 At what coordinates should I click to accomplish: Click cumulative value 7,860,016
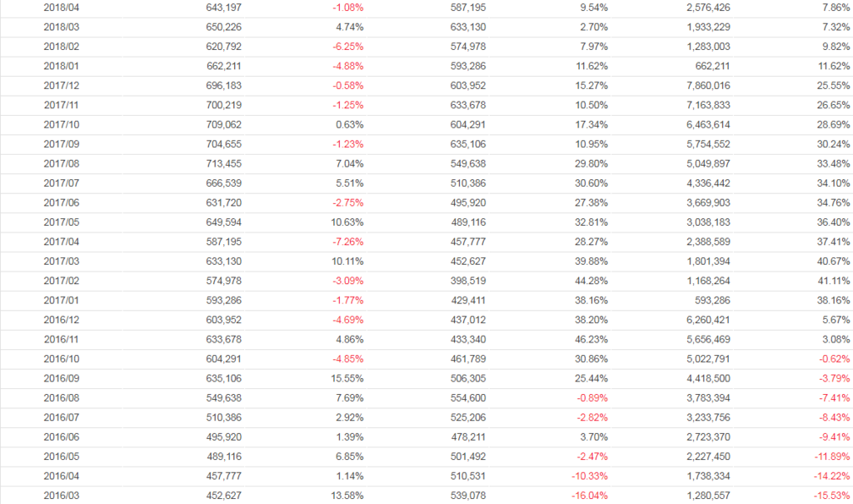click(x=706, y=85)
